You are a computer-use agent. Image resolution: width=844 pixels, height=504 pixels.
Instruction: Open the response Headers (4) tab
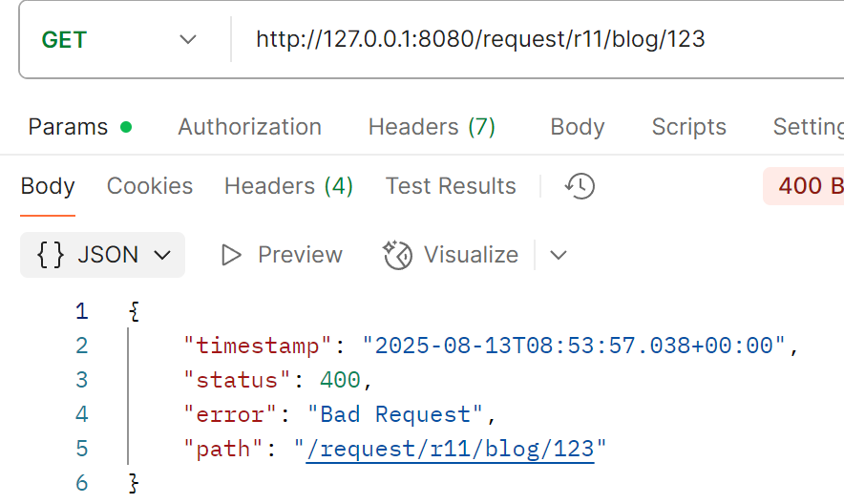(x=288, y=186)
